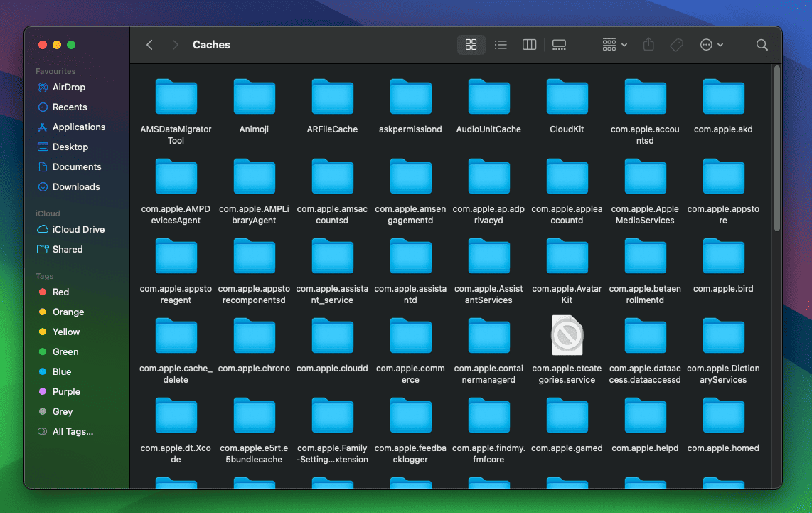Screen dimensions: 812x513
Task: Select the com.apple.dt.Xcode folder
Action: [x=176, y=416]
